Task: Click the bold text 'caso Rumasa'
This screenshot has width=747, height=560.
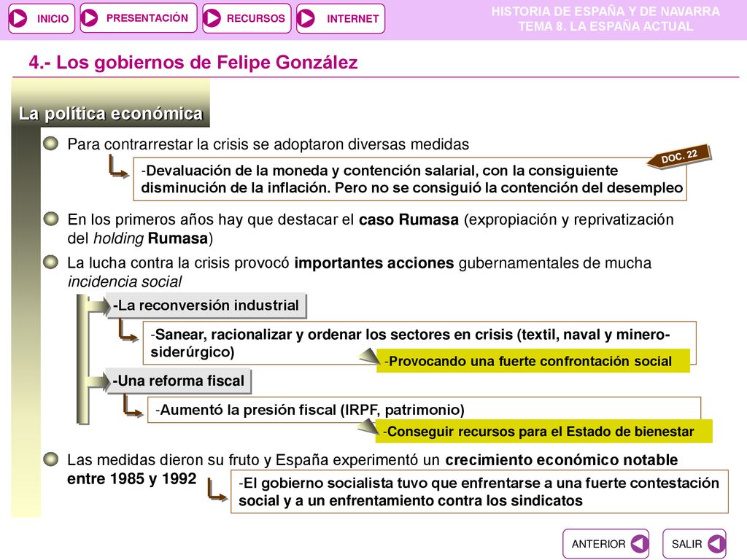Action: [x=409, y=219]
